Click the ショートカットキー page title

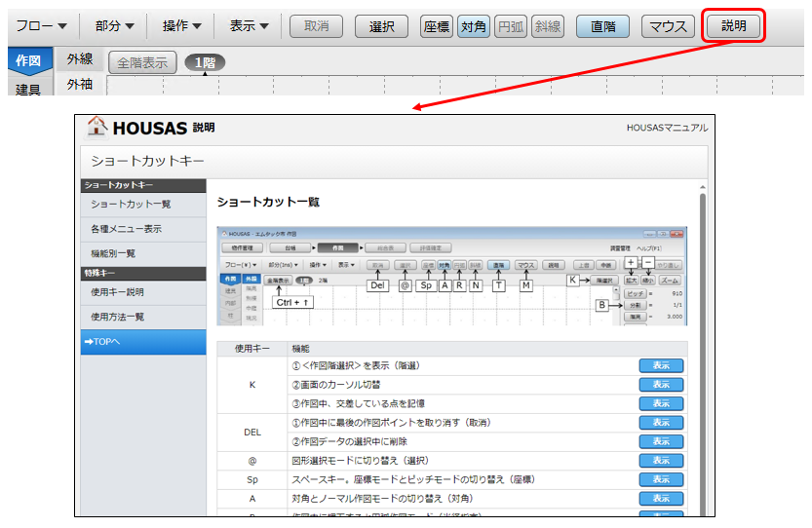pos(147,161)
